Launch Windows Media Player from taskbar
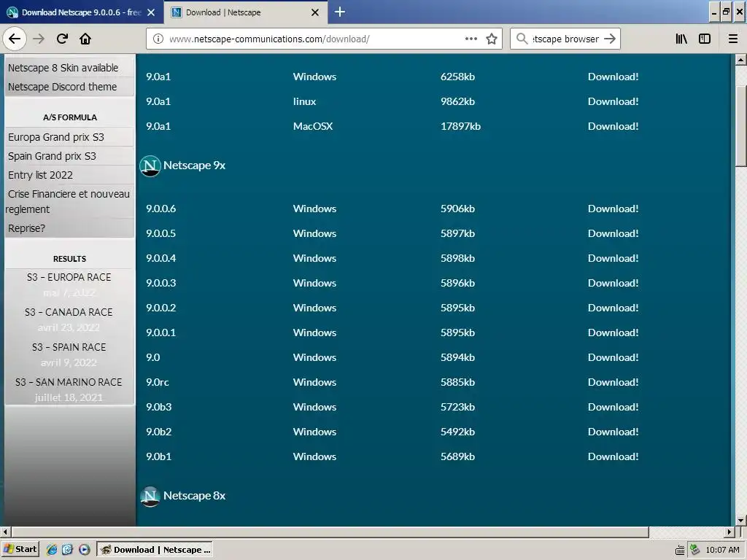The width and height of the screenshot is (747, 560). 84,550
